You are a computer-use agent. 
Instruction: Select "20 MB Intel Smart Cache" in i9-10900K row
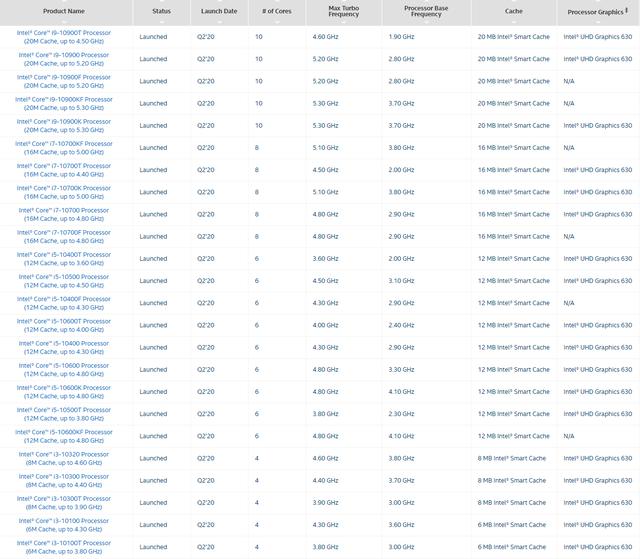click(x=513, y=126)
